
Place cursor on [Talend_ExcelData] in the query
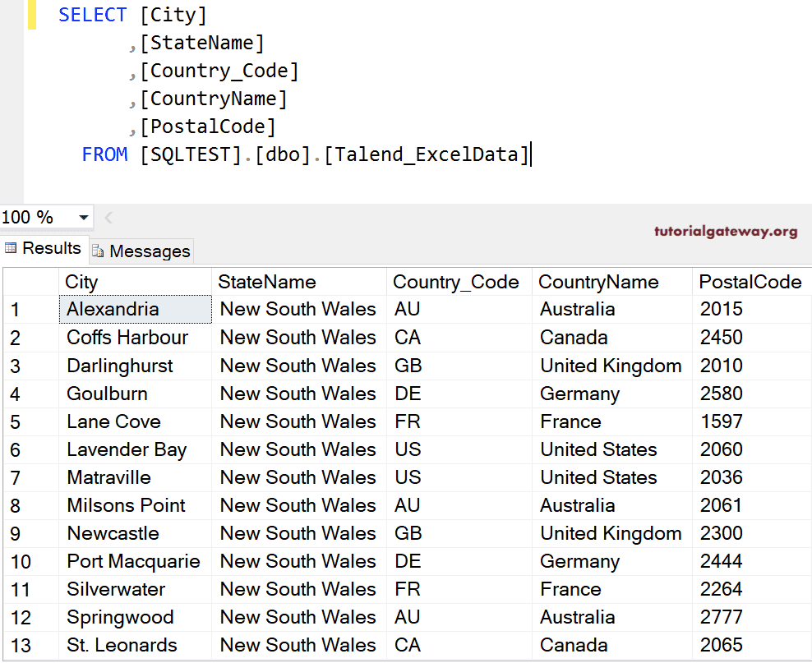(425, 154)
